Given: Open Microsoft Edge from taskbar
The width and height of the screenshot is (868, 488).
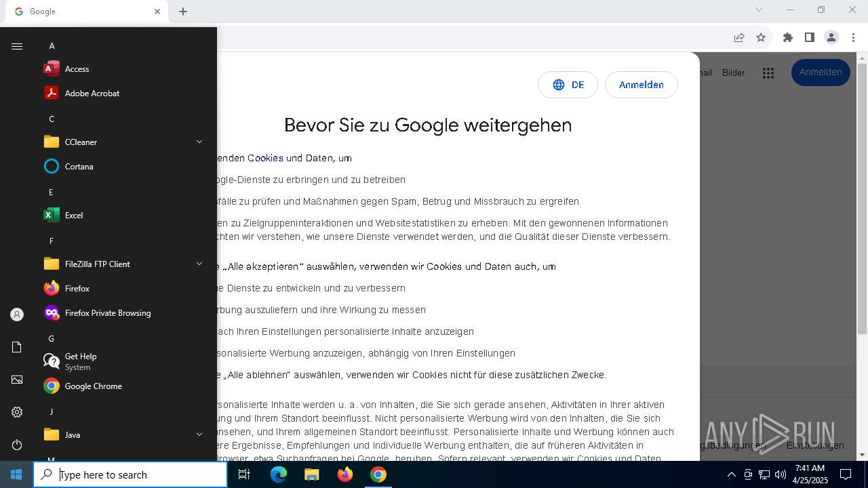Looking at the screenshot, I should tap(279, 474).
